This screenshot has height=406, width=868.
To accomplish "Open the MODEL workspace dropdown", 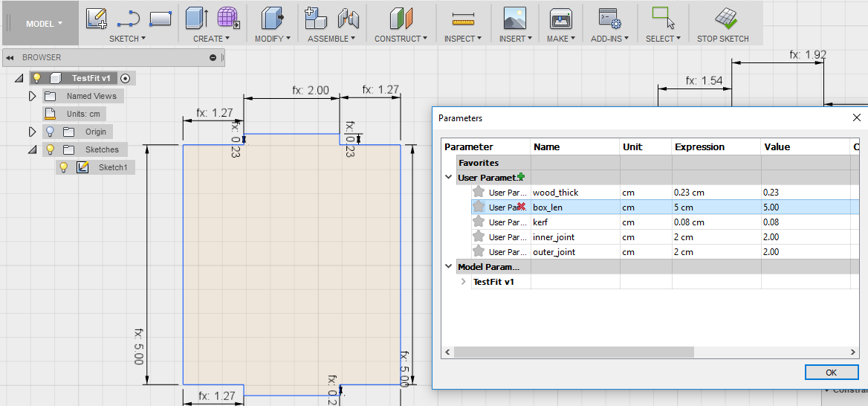I will coord(44,24).
